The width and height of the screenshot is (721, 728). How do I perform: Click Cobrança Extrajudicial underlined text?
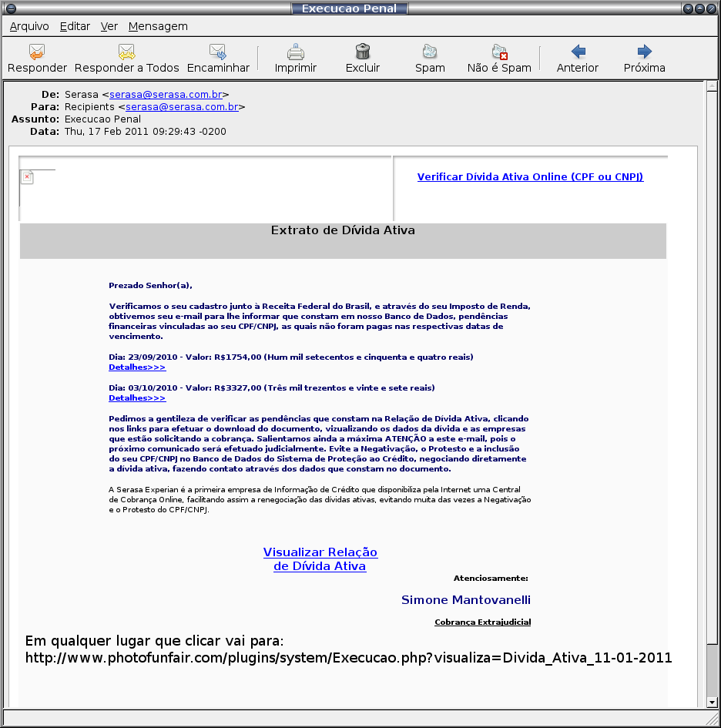click(482, 622)
